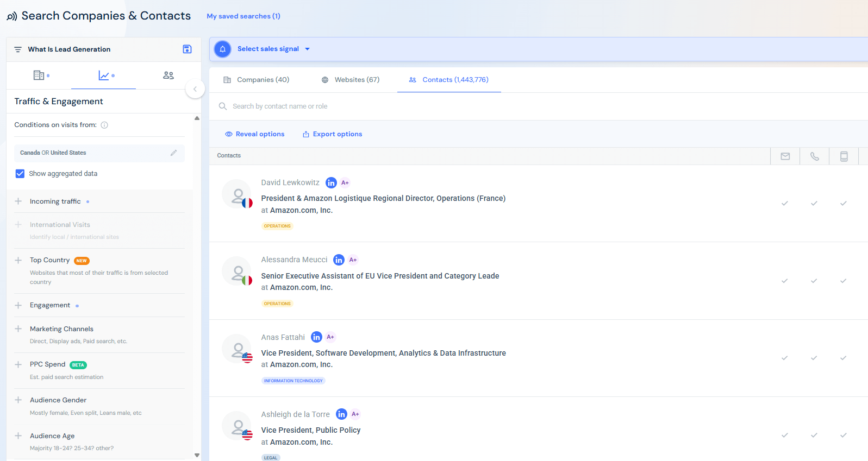Click the info icon beside Conditions on visits from

pyautogui.click(x=104, y=125)
